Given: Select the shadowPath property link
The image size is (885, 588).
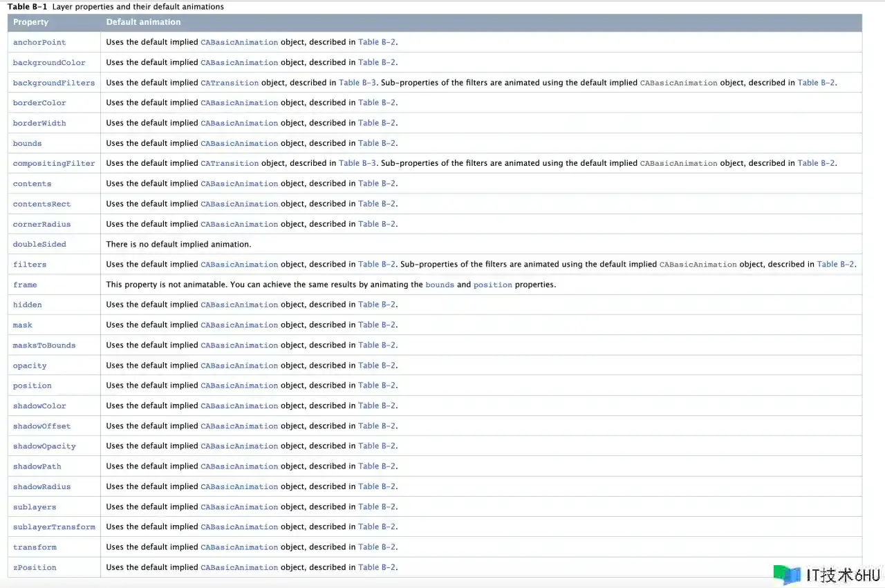Looking at the screenshot, I should click(37, 466).
